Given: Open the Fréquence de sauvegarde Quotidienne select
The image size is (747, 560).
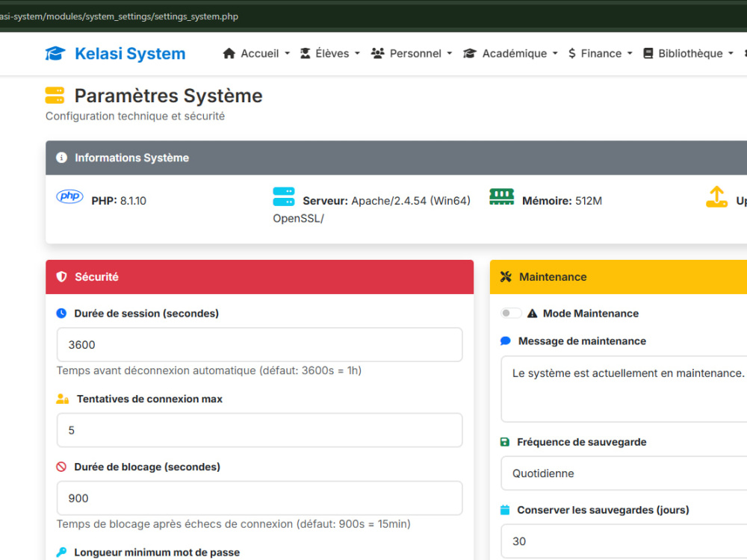Looking at the screenshot, I should click(x=624, y=473).
